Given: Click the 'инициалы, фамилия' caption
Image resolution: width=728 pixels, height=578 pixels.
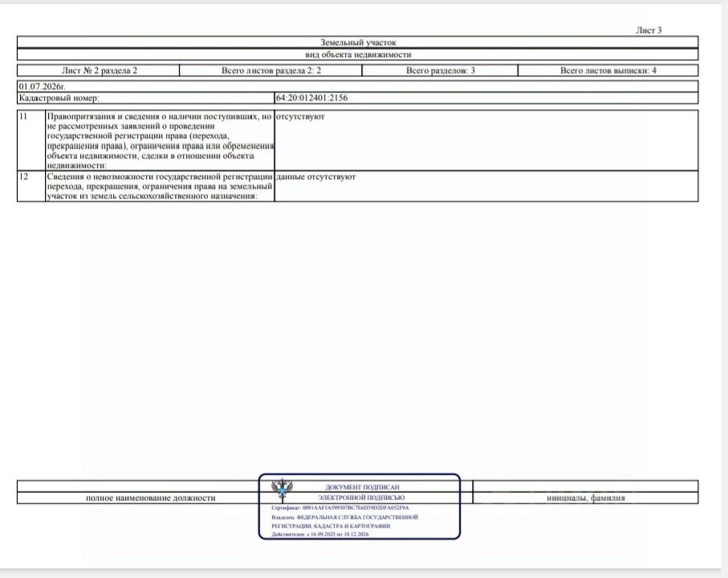Looking at the screenshot, I should [x=585, y=498].
